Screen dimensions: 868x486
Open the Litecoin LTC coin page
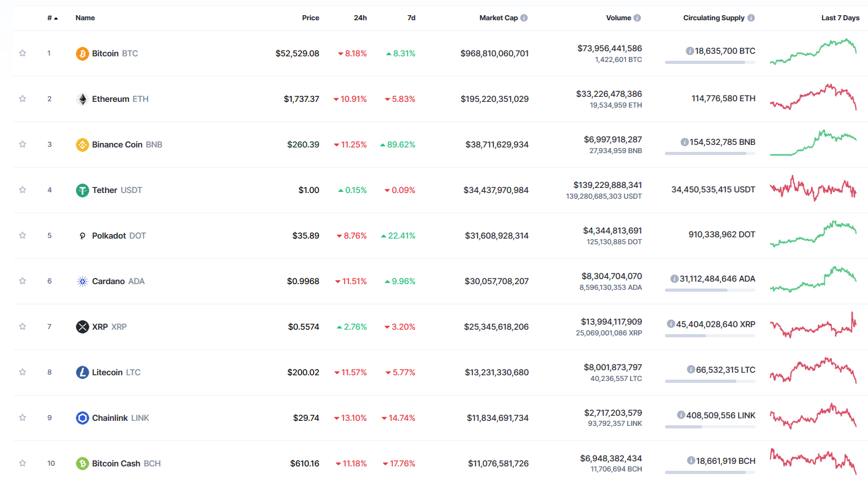(116, 373)
